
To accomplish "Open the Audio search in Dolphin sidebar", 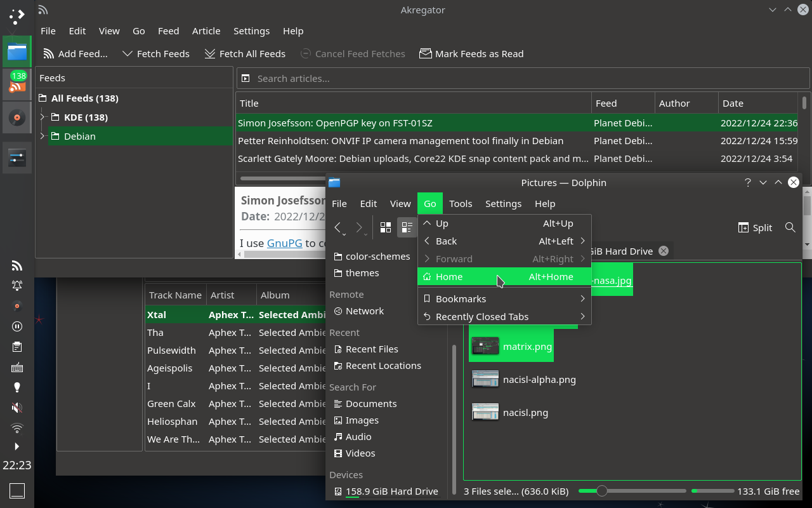I will (x=352, y=437).
